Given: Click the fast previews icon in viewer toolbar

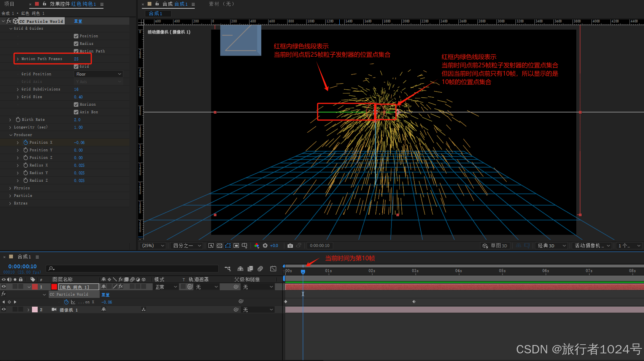Looking at the screenshot, I should (211, 246).
